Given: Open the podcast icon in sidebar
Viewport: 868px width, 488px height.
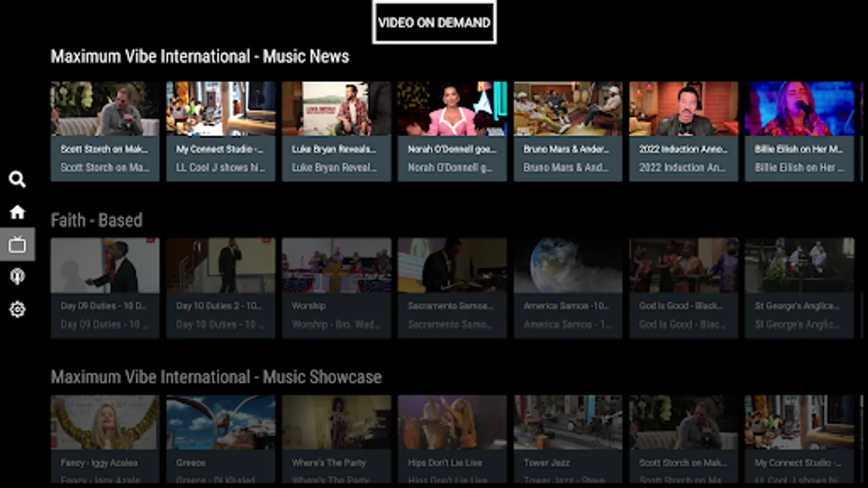Looking at the screenshot, I should 17,277.
